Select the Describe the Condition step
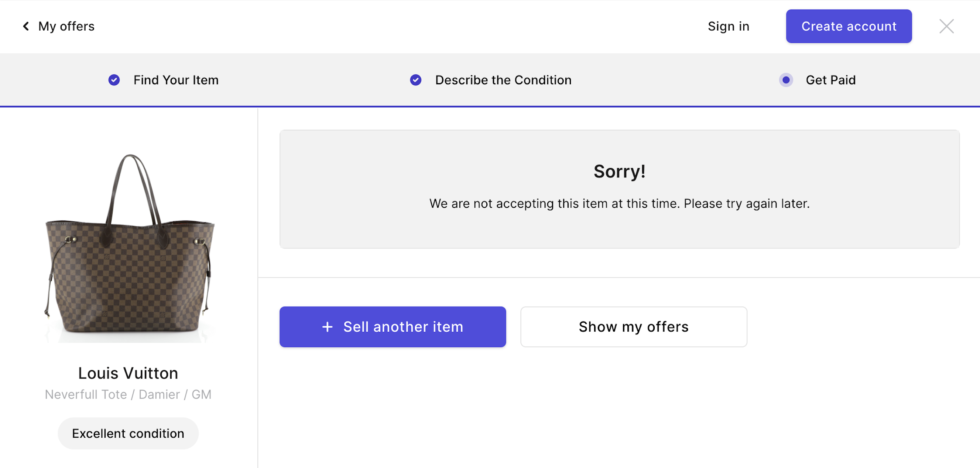Screen dimensions: 980x468 (x=503, y=80)
